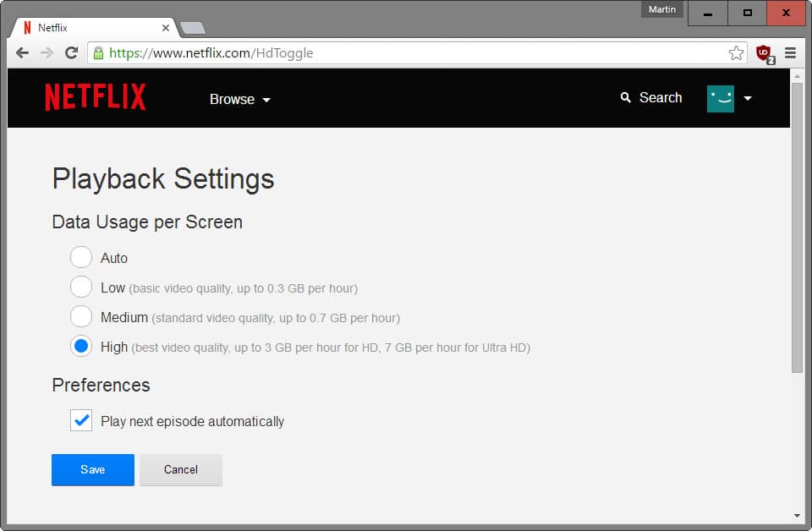Disable Play next episode automatically
The width and height of the screenshot is (812, 531).
[81, 420]
